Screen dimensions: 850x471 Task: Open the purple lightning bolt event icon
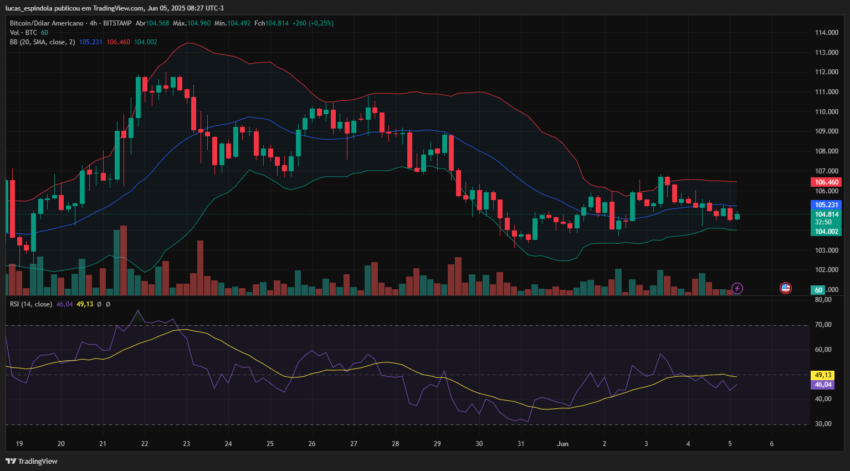(x=737, y=288)
